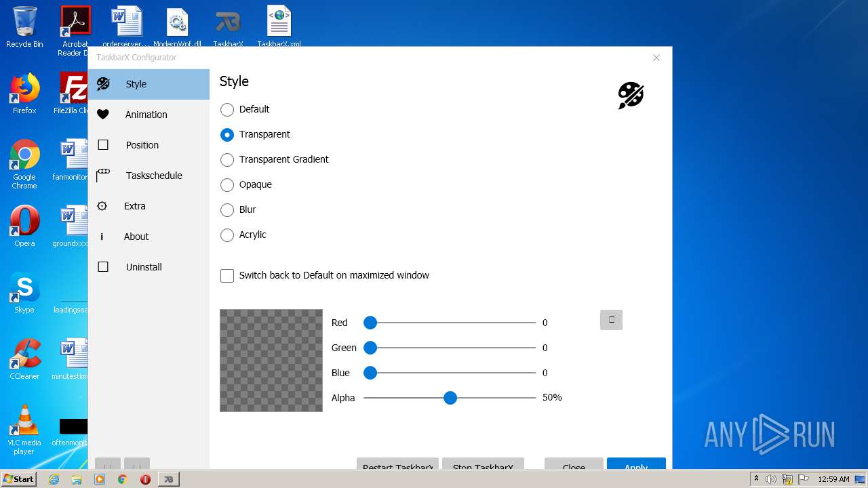Click the Blue slider handle
The image size is (868, 488).
tap(370, 373)
